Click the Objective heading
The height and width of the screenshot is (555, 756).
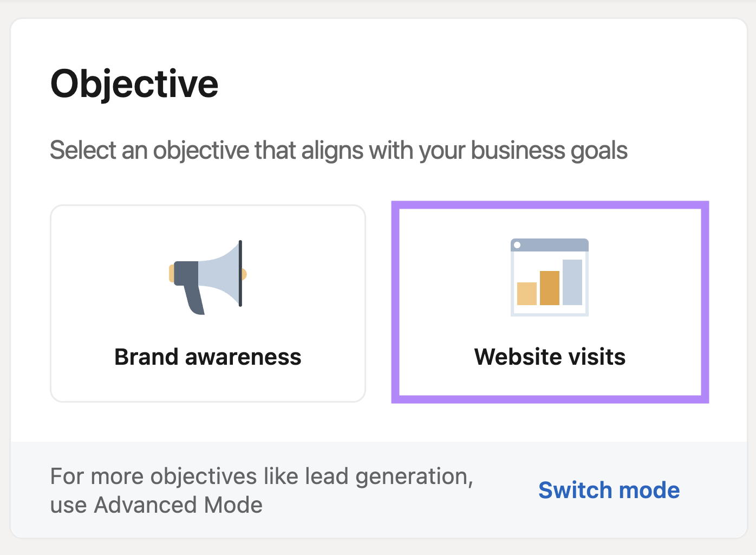tap(134, 83)
